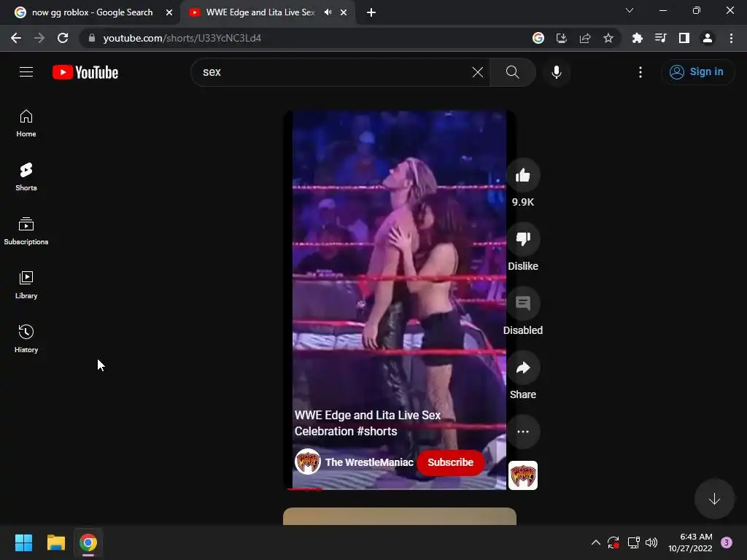Click the Disabled comments icon
Image resolution: width=747 pixels, height=560 pixels.
[x=523, y=303]
